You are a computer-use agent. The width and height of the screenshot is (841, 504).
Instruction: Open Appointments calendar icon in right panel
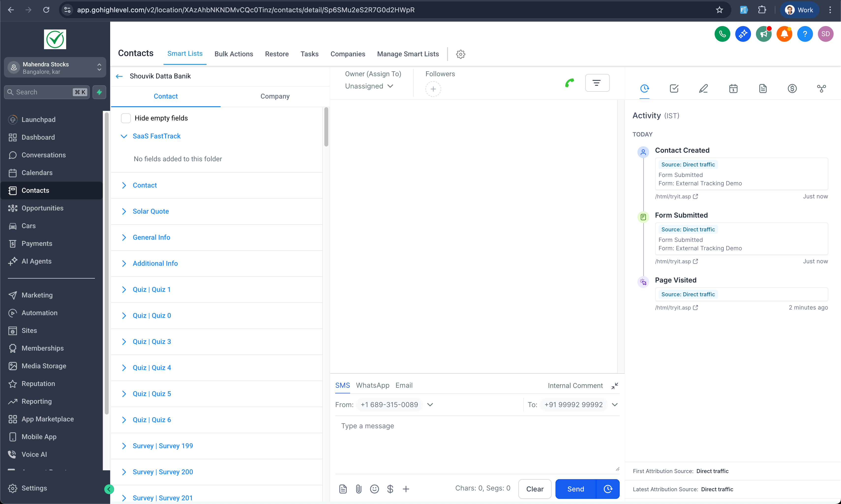coord(733,89)
